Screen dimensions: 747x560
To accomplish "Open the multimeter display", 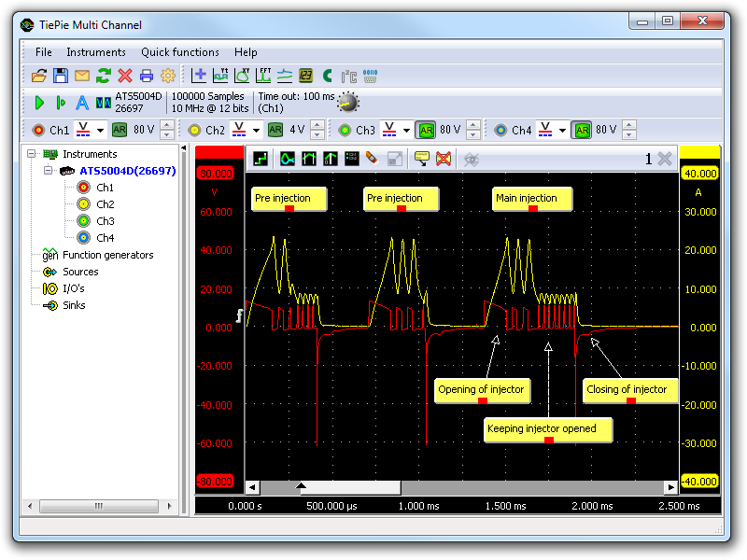I will tap(303, 76).
